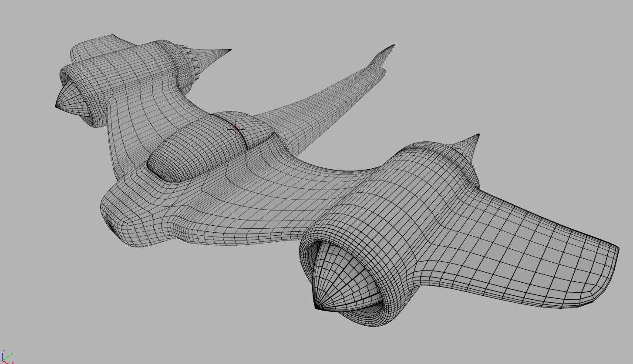Click the serrated exhaust fins on the far engine
Screen dimensions: 633x364
click(x=192, y=59)
